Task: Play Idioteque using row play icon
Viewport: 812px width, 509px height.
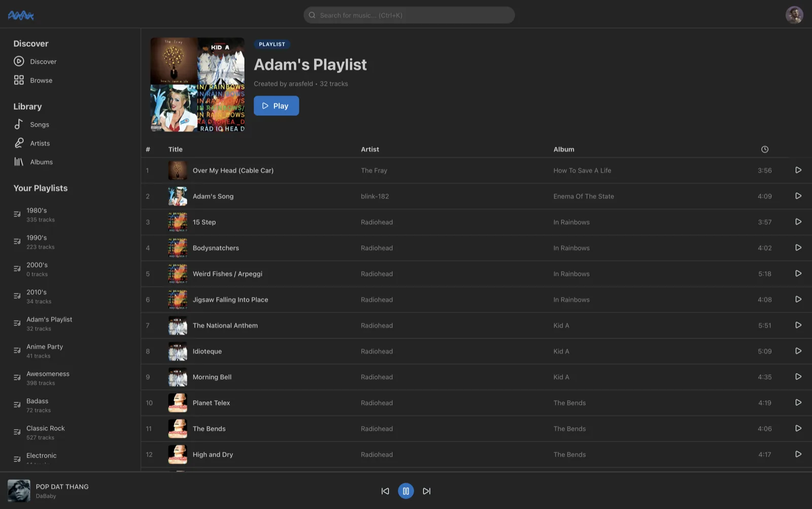Action: click(798, 351)
